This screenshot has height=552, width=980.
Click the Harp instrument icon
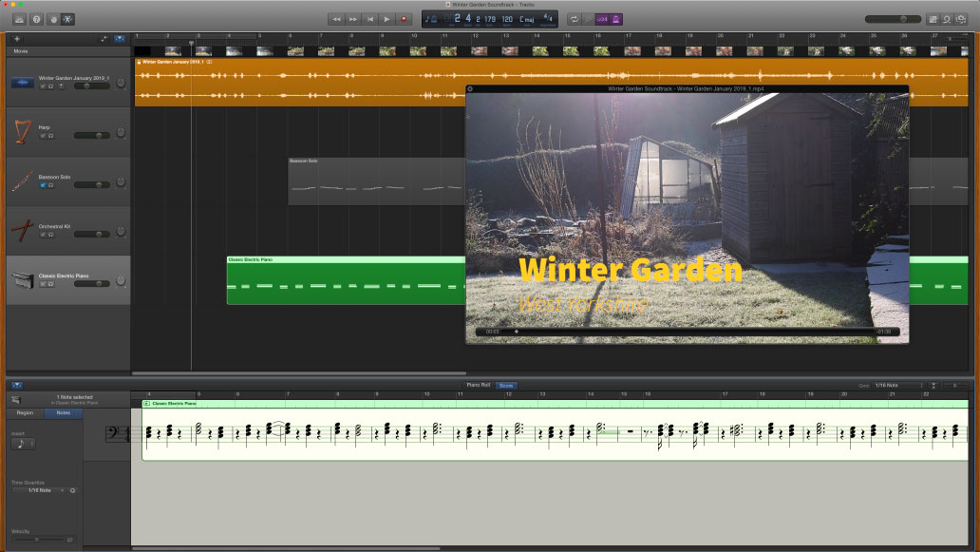(x=23, y=131)
